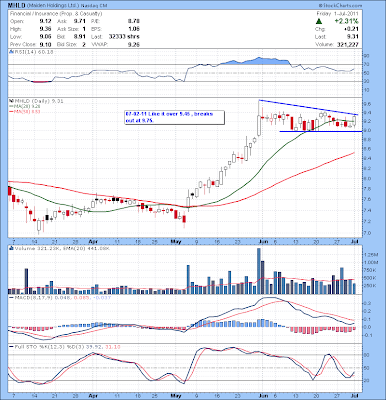The width and height of the screenshot is (386, 400).
Task: Click the green MA(20) legend line marker
Action: pyautogui.click(x=10, y=106)
